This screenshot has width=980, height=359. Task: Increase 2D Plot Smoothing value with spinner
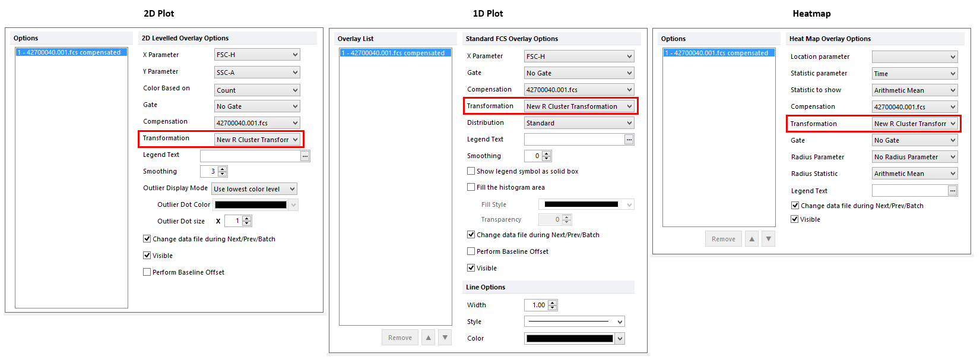coord(223,169)
